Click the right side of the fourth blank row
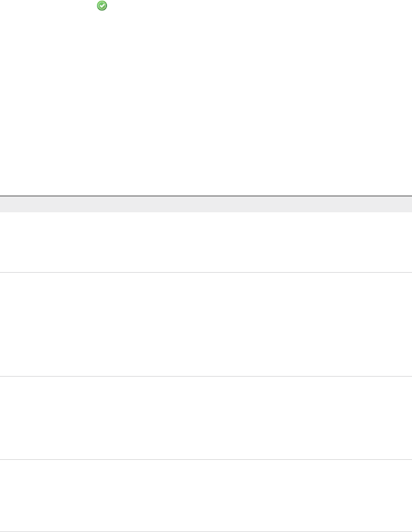The image size is (412, 532). tap(383, 495)
